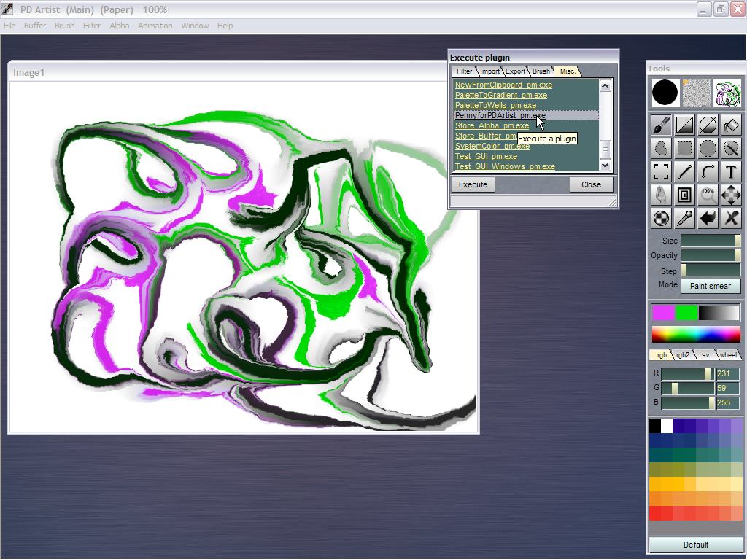Viewport: 747px width, 560px height.
Task: Choose the ellipse selection tool
Action: tap(708, 148)
